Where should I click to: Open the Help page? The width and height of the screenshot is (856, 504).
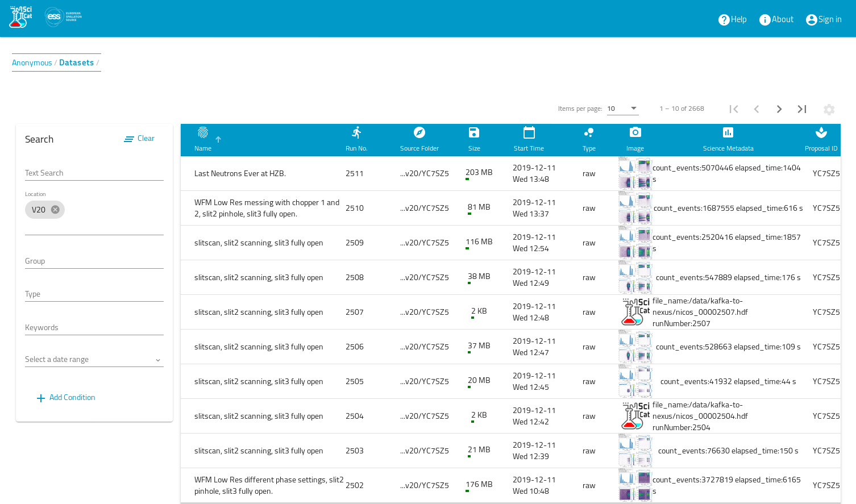[732, 19]
